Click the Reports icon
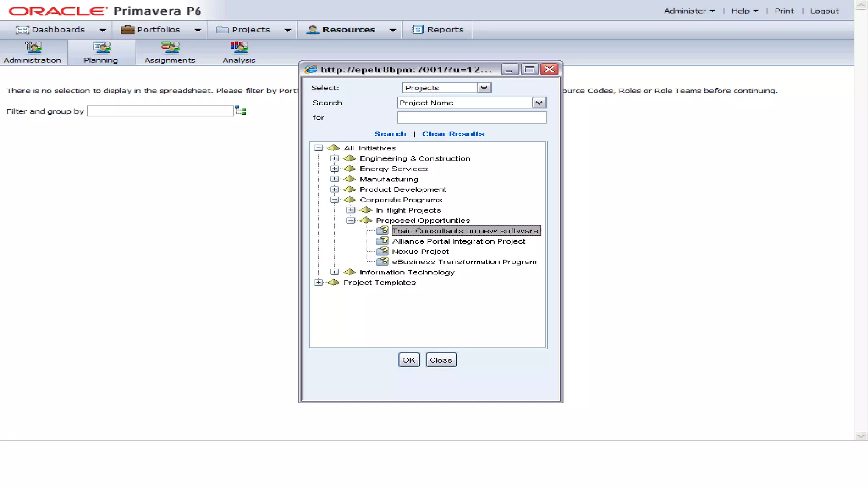This screenshot has width=868, height=488. [x=417, y=30]
